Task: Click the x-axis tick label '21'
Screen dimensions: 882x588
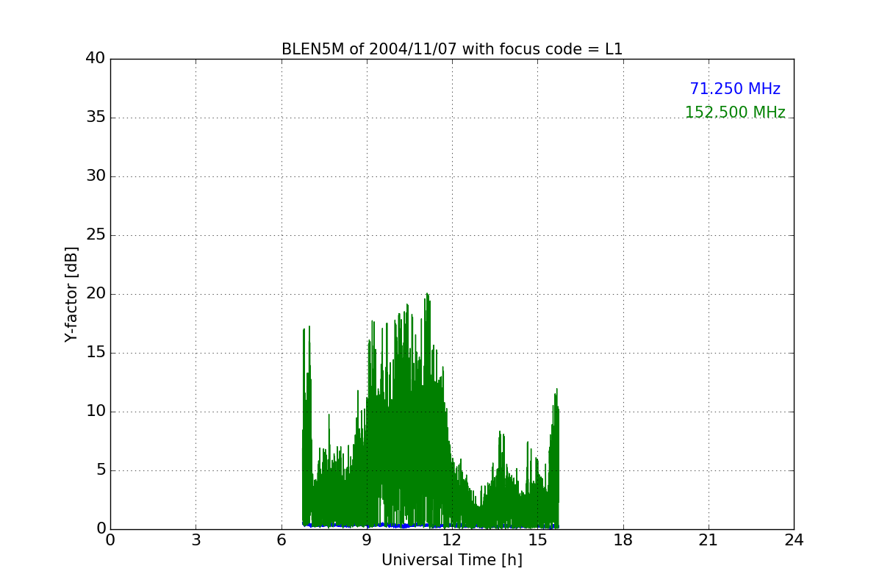Action: 709,540
